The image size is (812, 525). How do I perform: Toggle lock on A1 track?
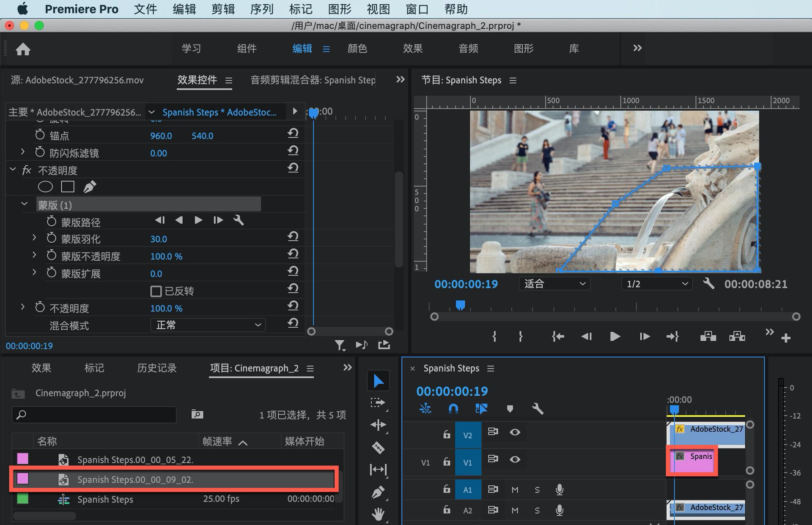447,489
